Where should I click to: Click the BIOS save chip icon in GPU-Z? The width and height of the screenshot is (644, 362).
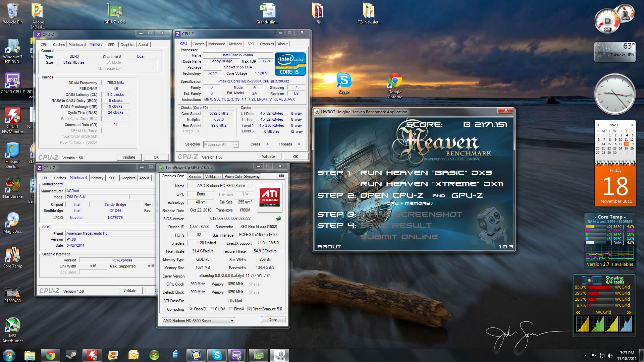tap(278, 219)
